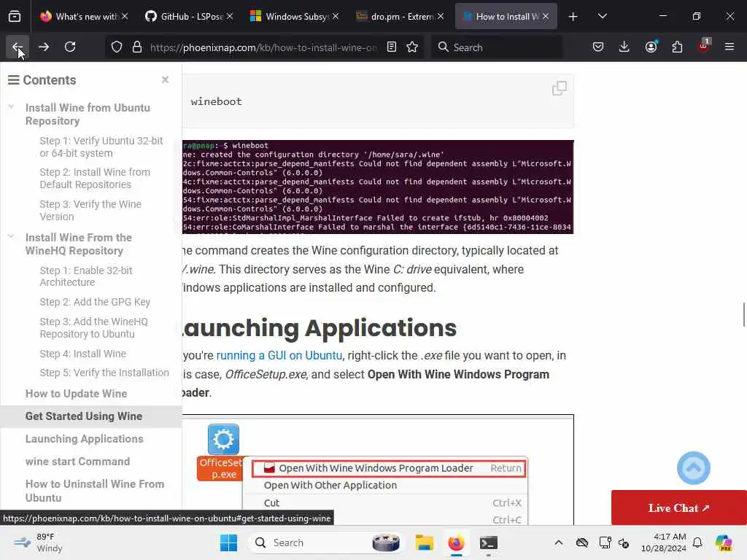Close the Contents sidebar panel
747x560 pixels.
(x=165, y=79)
